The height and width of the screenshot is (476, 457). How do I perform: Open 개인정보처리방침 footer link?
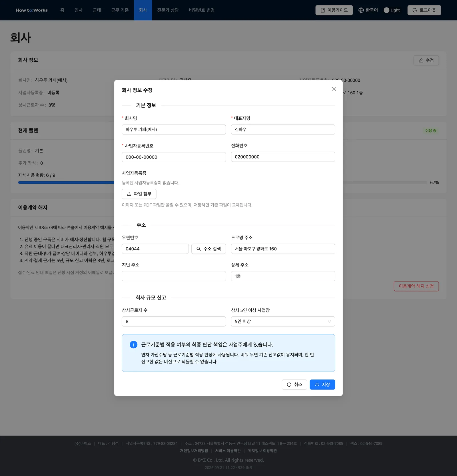(x=194, y=451)
